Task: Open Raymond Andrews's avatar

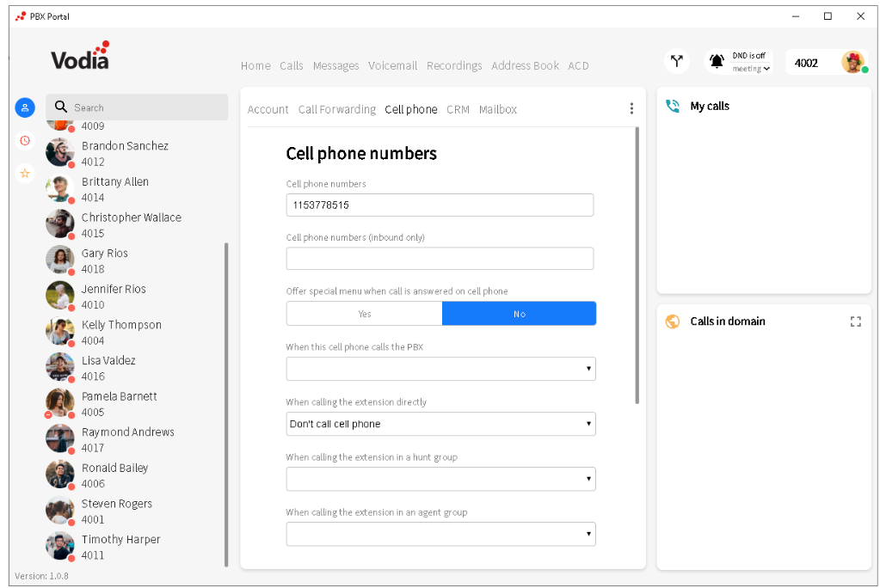Action: [x=59, y=438]
